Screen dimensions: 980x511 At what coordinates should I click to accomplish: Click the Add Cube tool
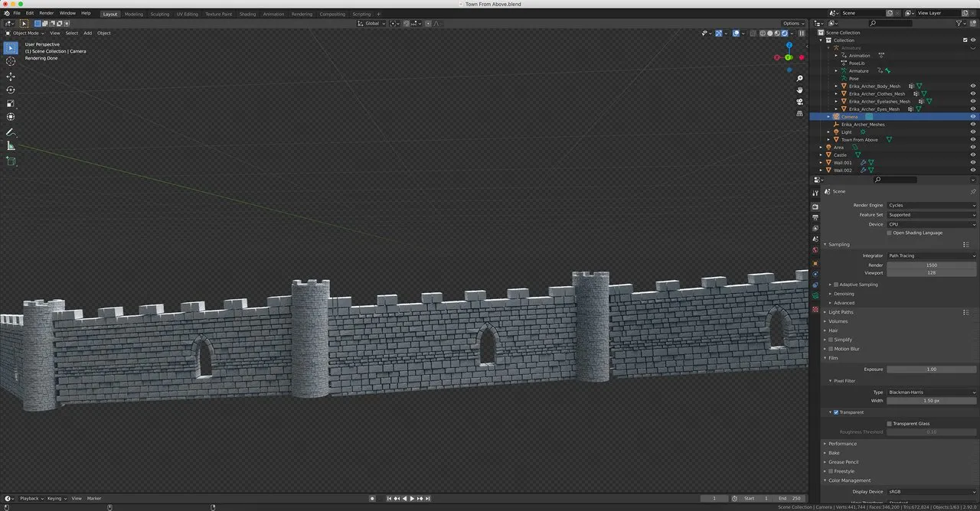click(x=11, y=161)
